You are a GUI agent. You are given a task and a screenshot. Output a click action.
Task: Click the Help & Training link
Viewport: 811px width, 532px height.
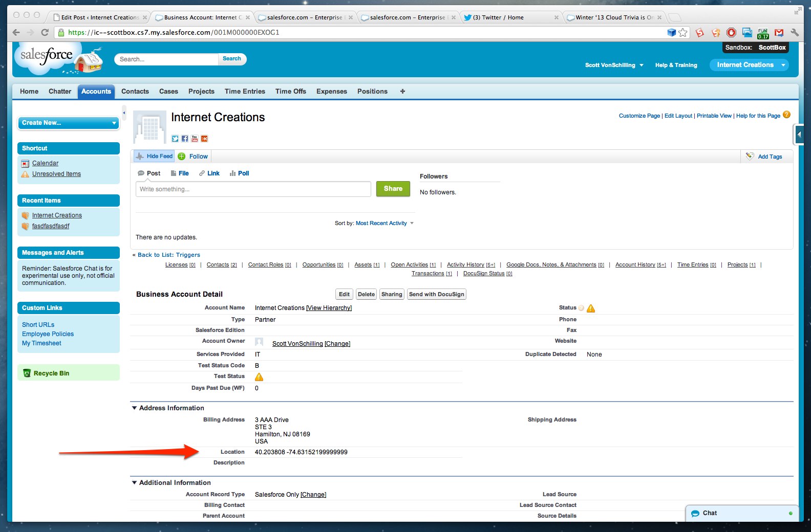click(x=676, y=65)
